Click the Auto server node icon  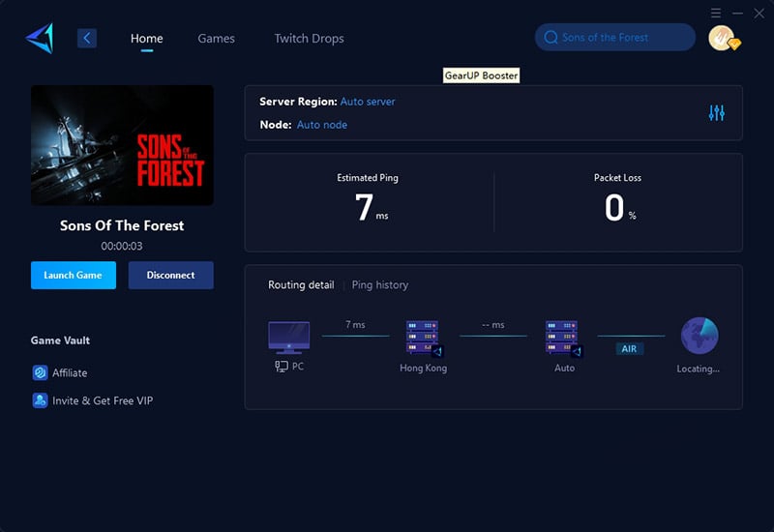[564, 338]
